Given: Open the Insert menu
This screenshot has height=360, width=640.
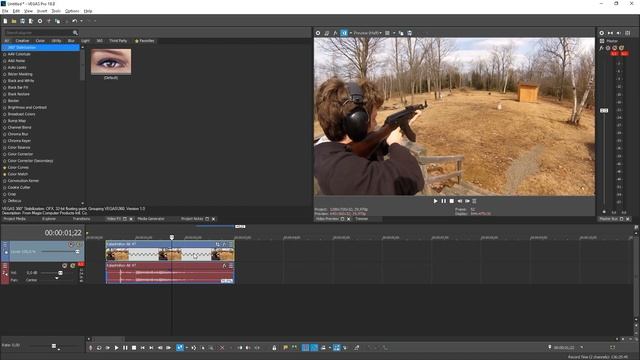Looking at the screenshot, I should [x=42, y=11].
